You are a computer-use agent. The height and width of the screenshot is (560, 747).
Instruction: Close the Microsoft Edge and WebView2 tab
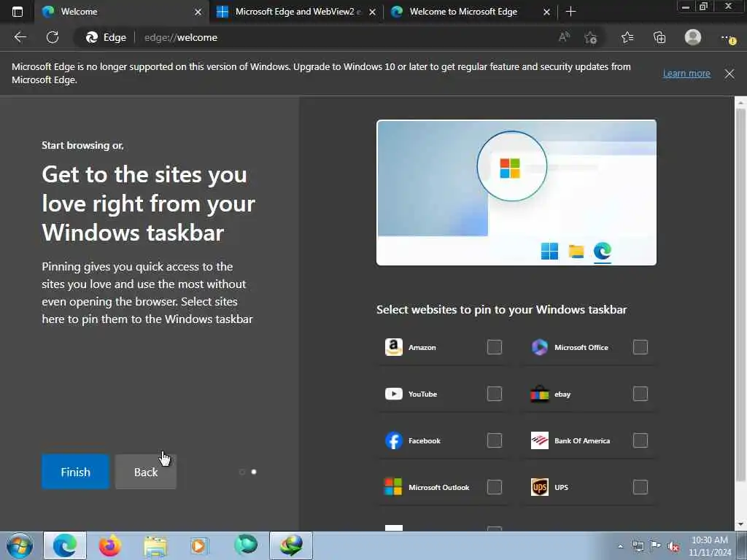point(372,12)
